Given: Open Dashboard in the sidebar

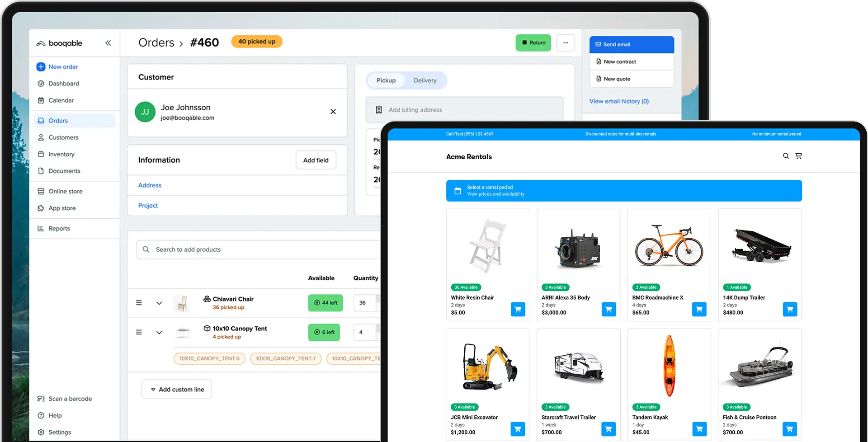Looking at the screenshot, I should [x=64, y=84].
